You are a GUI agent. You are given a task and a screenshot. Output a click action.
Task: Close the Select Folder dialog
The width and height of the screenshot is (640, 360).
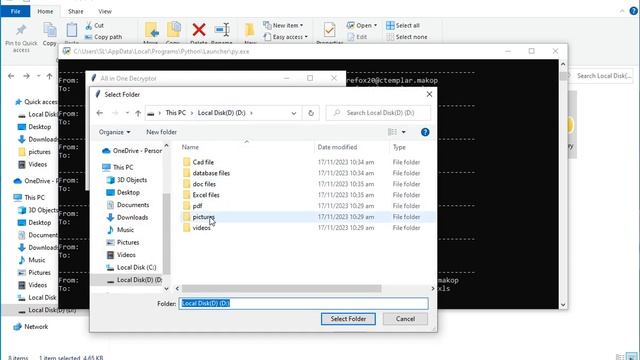pyautogui.click(x=429, y=94)
